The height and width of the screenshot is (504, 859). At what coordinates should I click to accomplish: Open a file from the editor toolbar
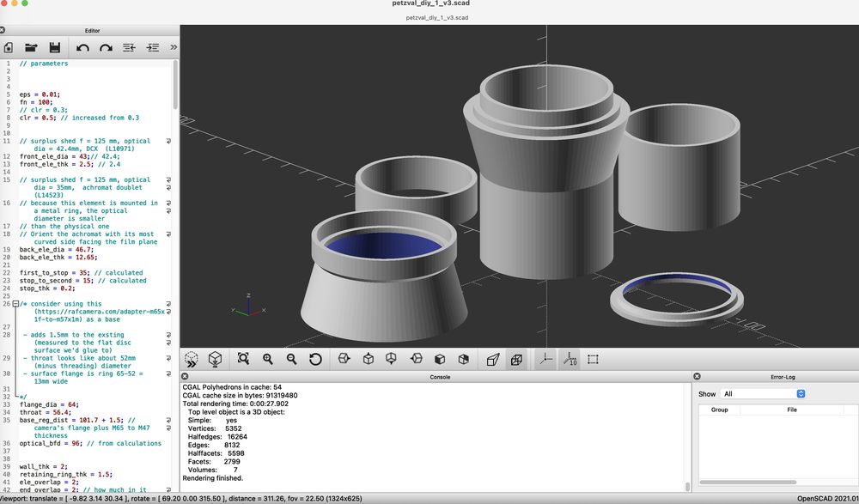pos(32,47)
